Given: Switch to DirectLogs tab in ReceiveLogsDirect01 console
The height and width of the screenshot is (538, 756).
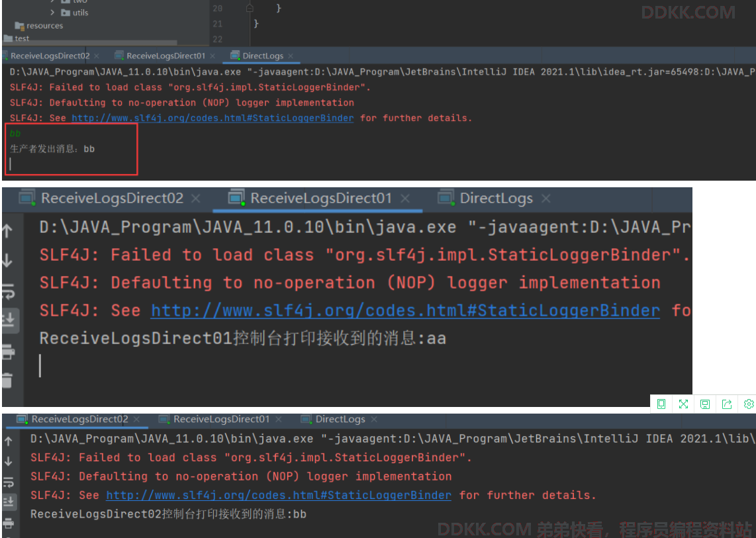Looking at the screenshot, I should [x=496, y=198].
